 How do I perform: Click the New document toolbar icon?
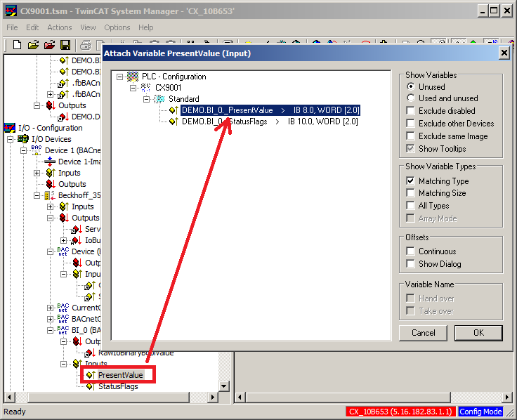[x=17, y=45]
